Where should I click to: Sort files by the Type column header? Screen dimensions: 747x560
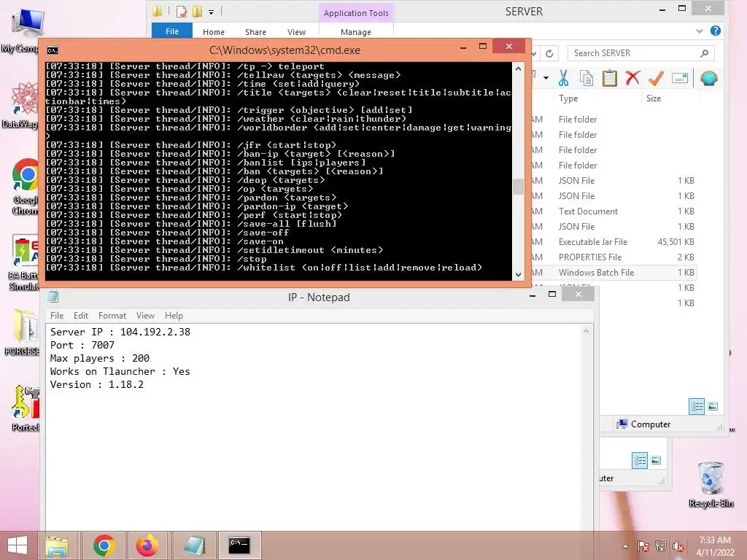[x=568, y=98]
